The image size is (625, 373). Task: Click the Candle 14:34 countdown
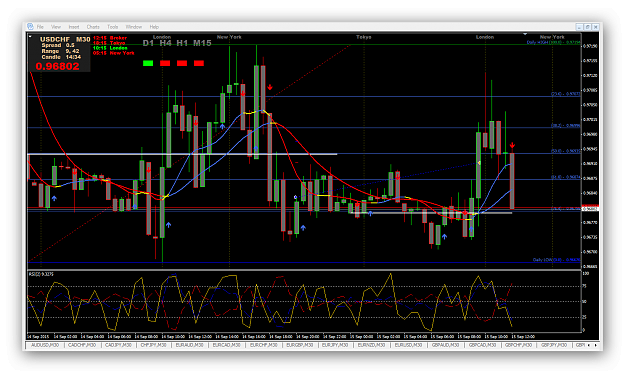click(x=61, y=57)
